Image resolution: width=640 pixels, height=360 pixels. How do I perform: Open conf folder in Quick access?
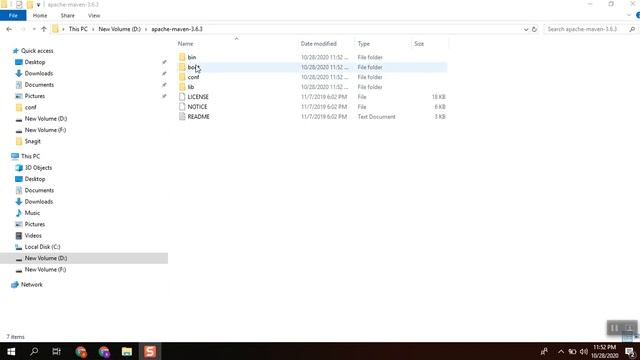[30, 107]
